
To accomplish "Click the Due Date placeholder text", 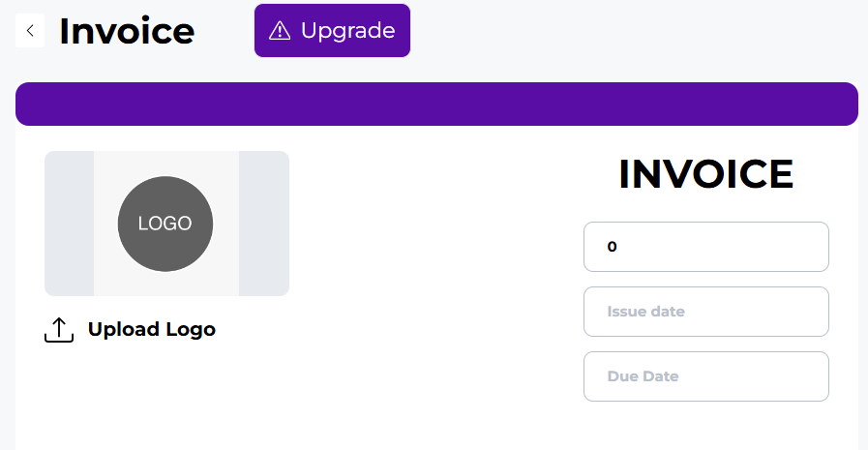I will (x=644, y=376).
